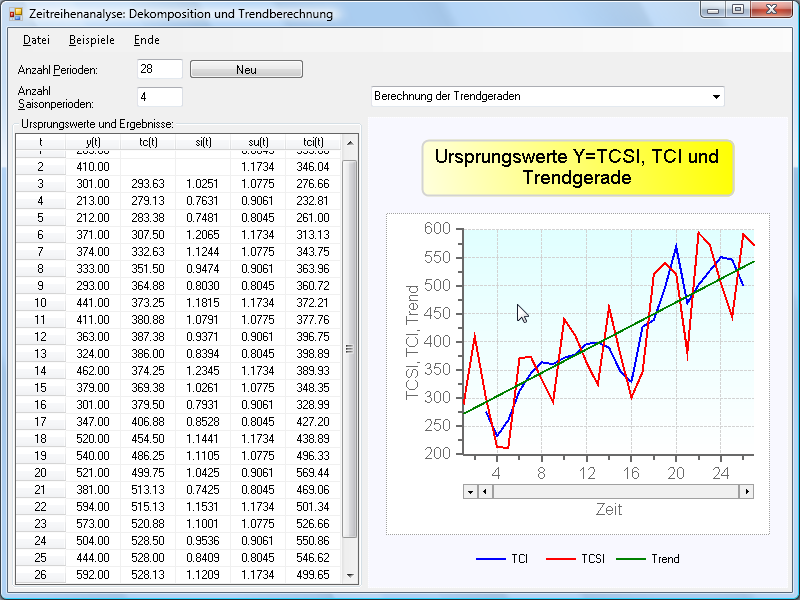Click the table scroll up arrow
The width and height of the screenshot is (800, 600).
point(350,143)
